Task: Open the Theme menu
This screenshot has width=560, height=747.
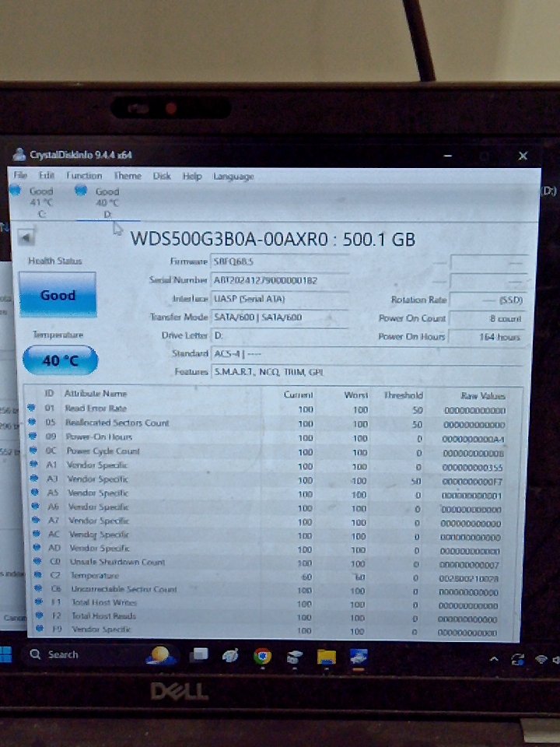Action: click(128, 177)
